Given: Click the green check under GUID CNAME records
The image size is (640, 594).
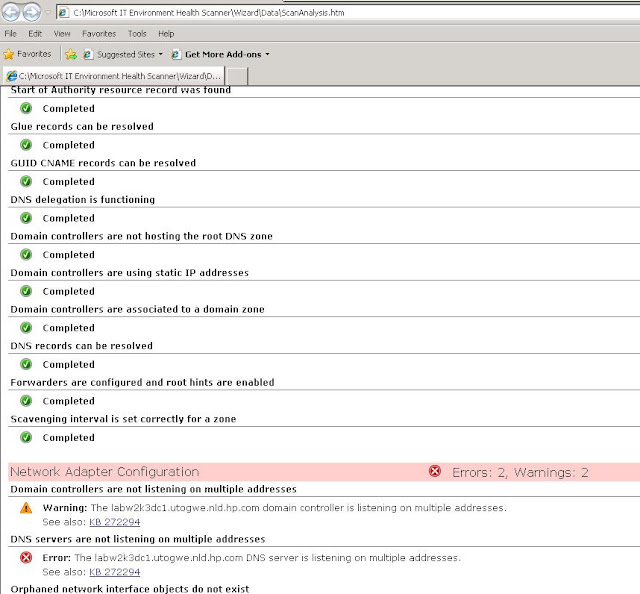Looking at the screenshot, I should tap(26, 181).
